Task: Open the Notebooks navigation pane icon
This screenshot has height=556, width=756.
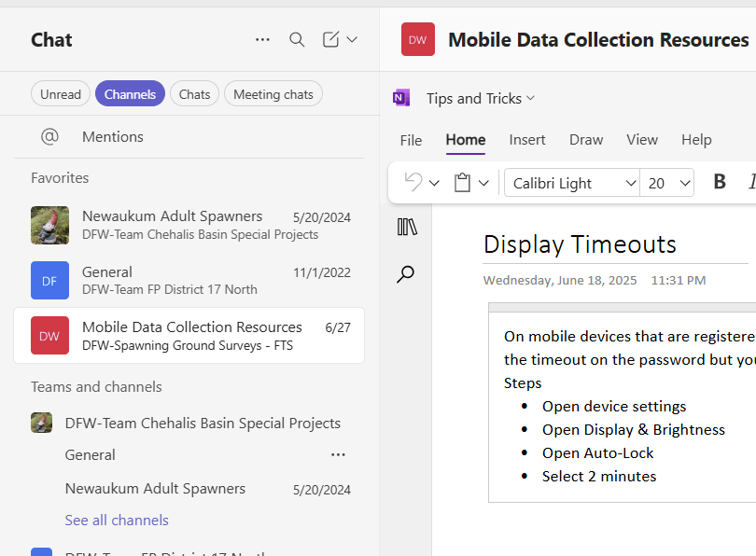Action: pos(406,226)
